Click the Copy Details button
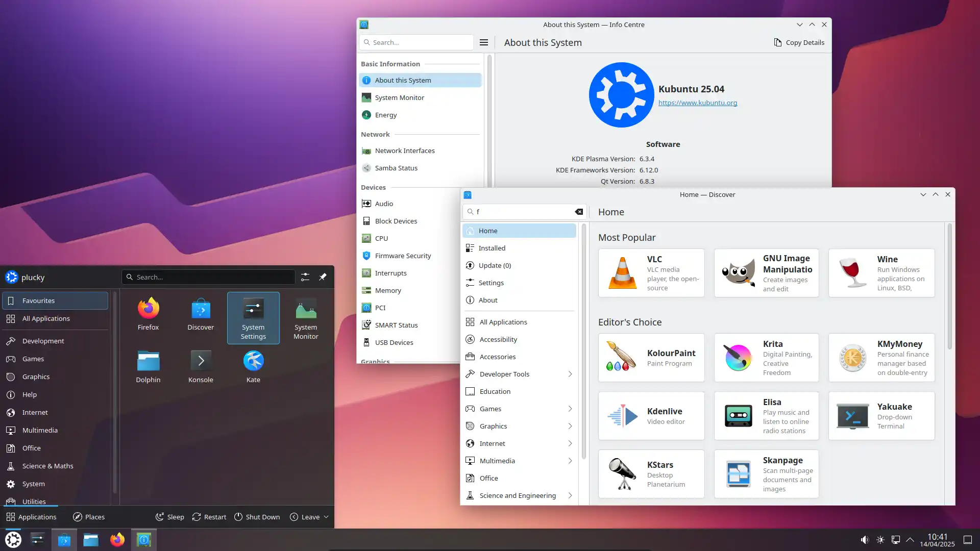The height and width of the screenshot is (551, 980). pos(799,42)
